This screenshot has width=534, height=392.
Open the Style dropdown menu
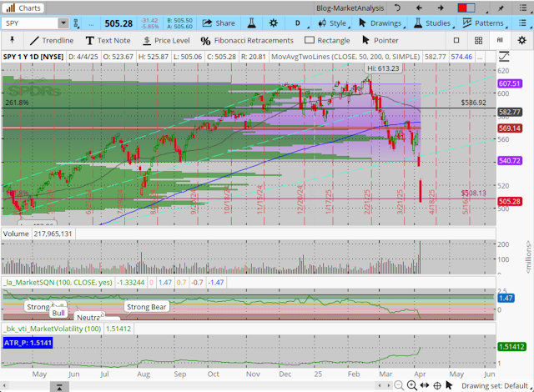[x=333, y=23]
